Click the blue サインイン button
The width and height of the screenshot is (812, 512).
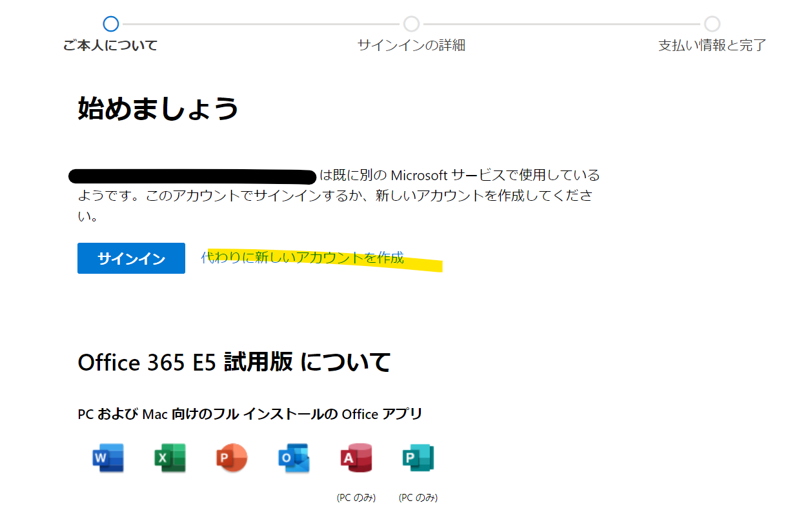(131, 258)
